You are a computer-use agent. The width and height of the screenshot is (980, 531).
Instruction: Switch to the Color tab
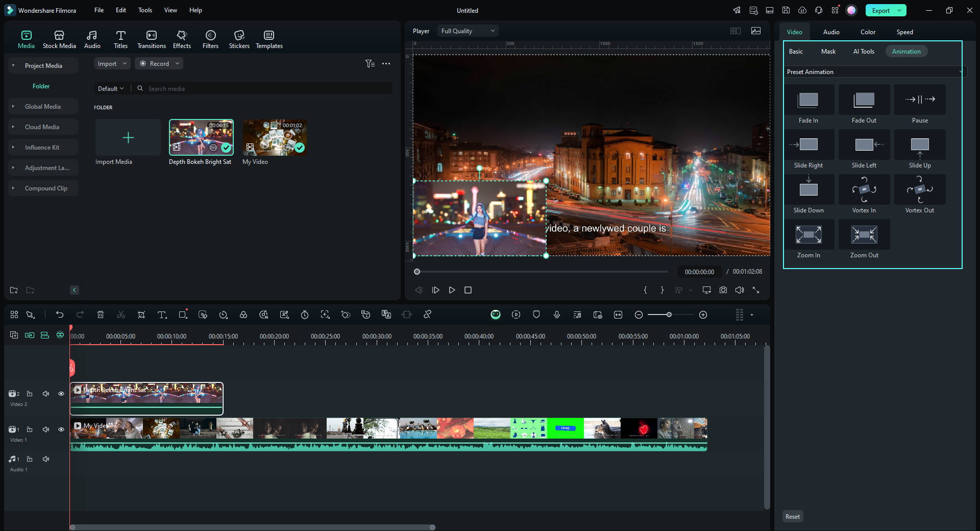pos(868,32)
